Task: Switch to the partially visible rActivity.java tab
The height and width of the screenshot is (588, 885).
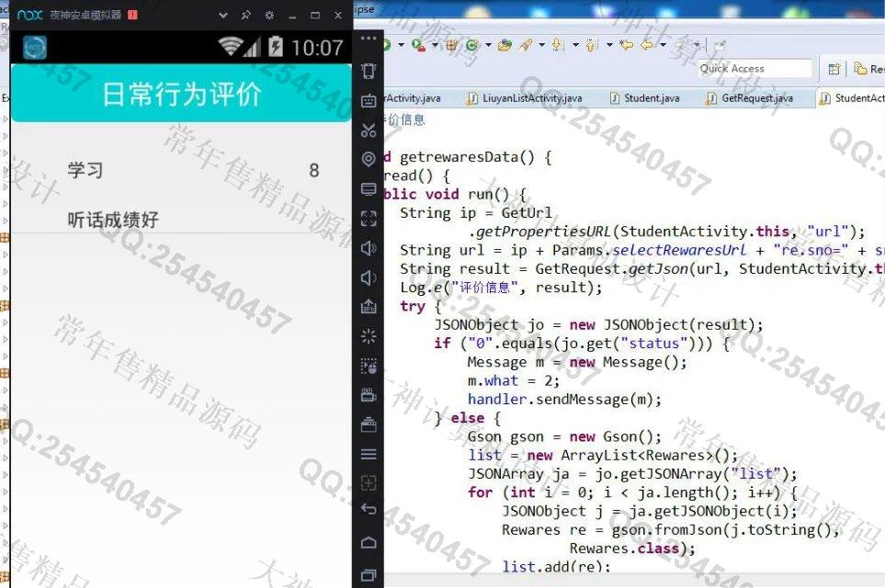Action: click(414, 98)
